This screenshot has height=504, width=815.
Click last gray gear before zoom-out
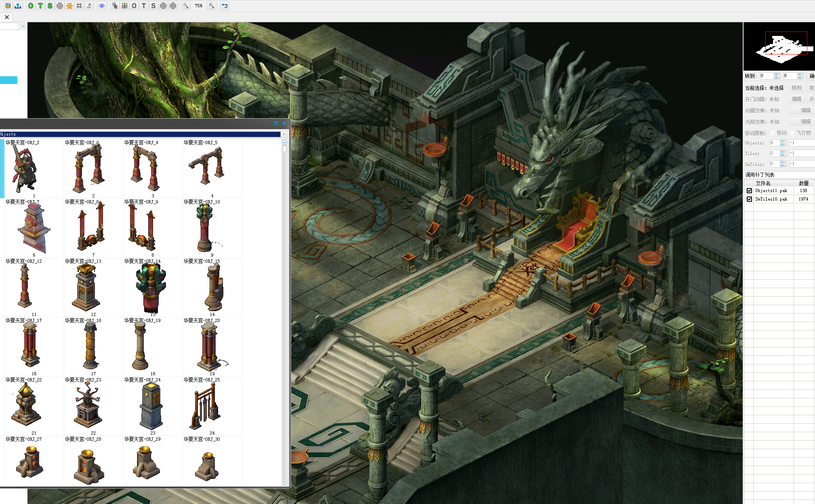pyautogui.click(x=173, y=6)
